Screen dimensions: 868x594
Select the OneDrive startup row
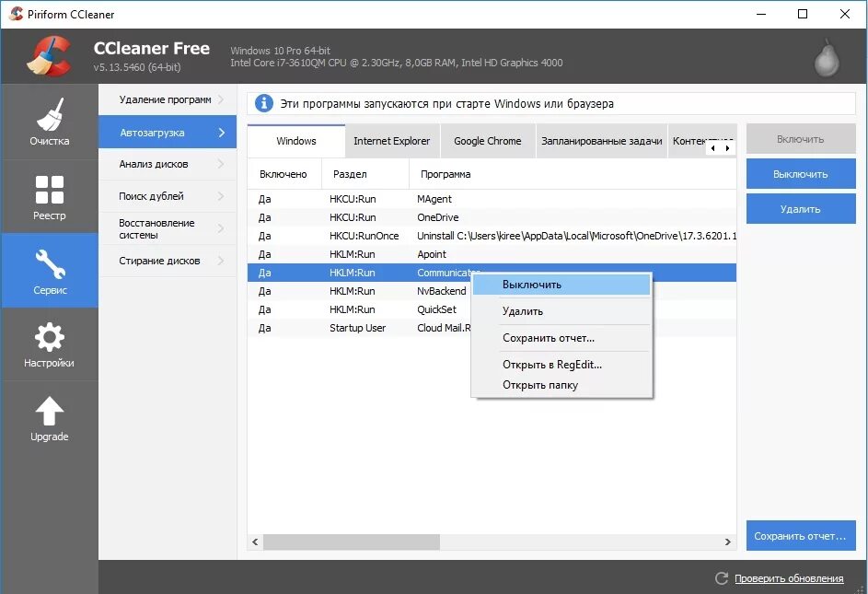point(492,217)
